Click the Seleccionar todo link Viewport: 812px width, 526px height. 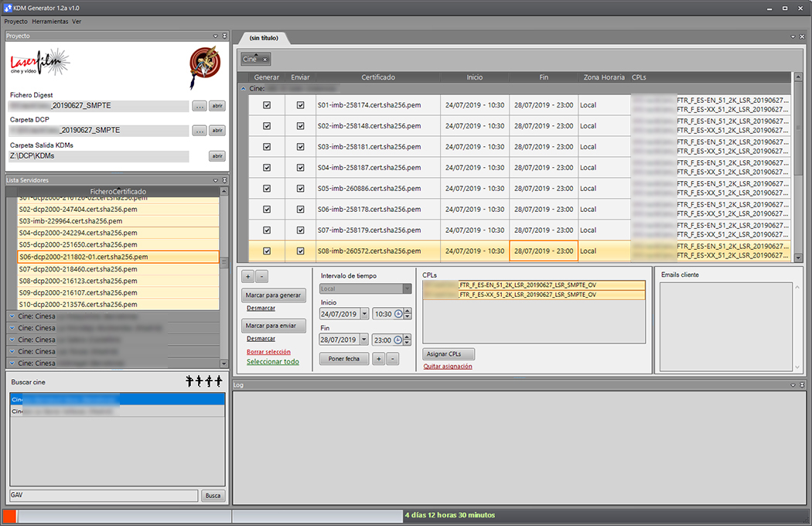272,362
